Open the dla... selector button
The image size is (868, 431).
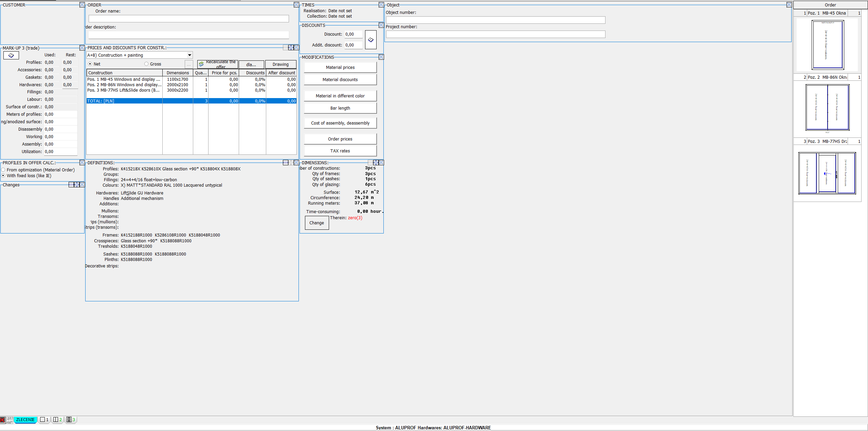point(251,64)
